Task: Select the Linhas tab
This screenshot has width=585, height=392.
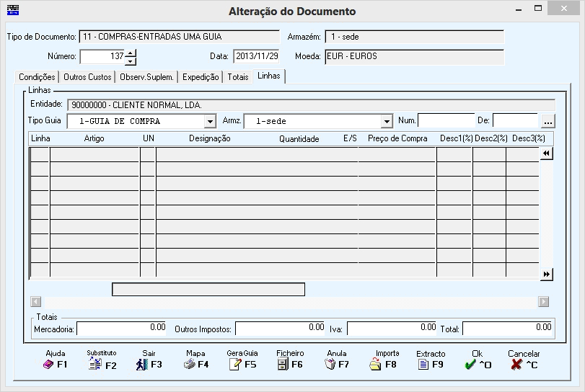Action: click(x=269, y=76)
